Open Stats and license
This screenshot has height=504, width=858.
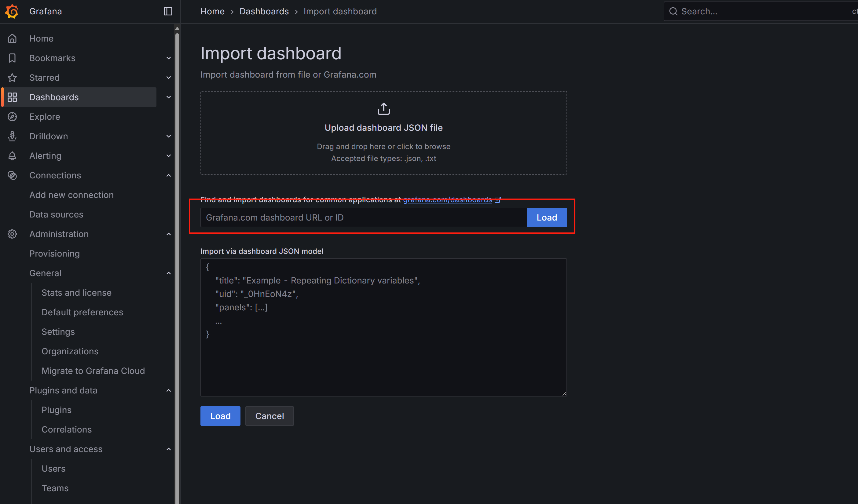coord(77,293)
